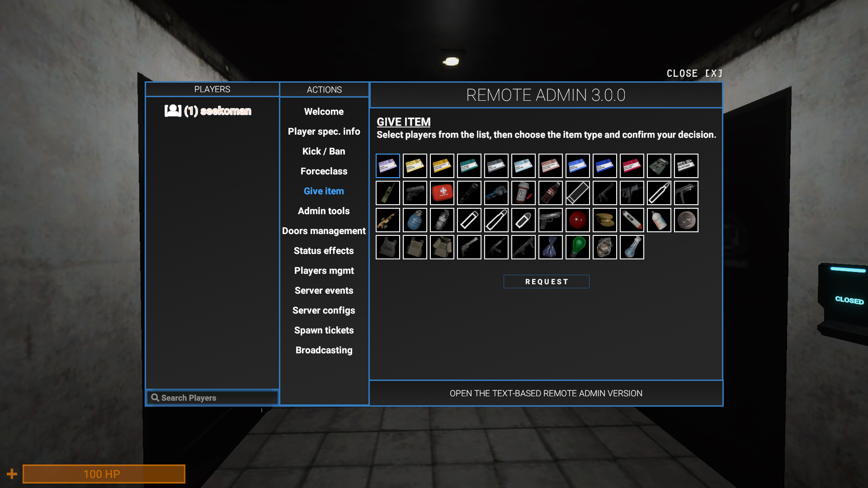Screen dimensions: 868x488
Task: Choose the revolver item
Action: coord(469,247)
